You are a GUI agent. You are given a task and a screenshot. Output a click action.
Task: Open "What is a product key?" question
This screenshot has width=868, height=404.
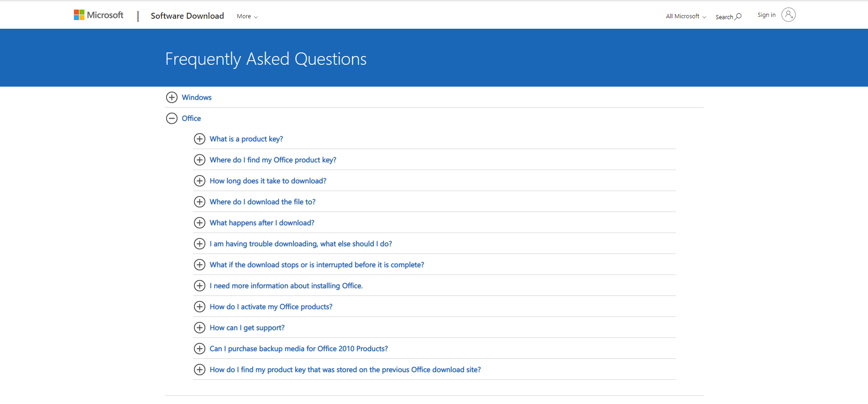[x=246, y=139]
